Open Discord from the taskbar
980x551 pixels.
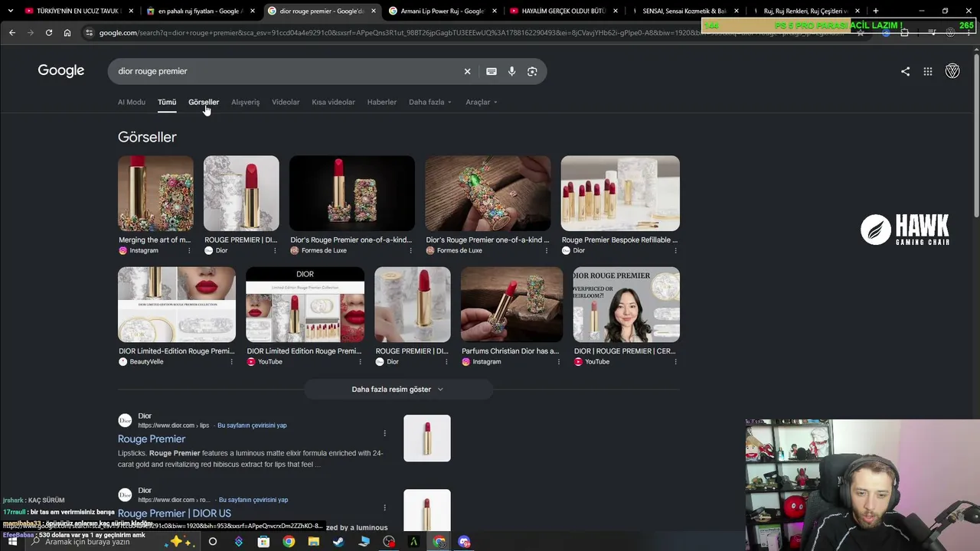[464, 542]
